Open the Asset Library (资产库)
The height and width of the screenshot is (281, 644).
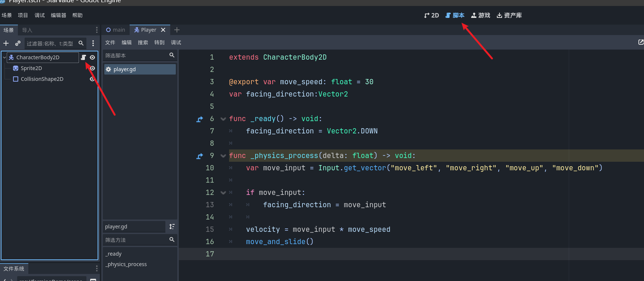click(x=509, y=15)
